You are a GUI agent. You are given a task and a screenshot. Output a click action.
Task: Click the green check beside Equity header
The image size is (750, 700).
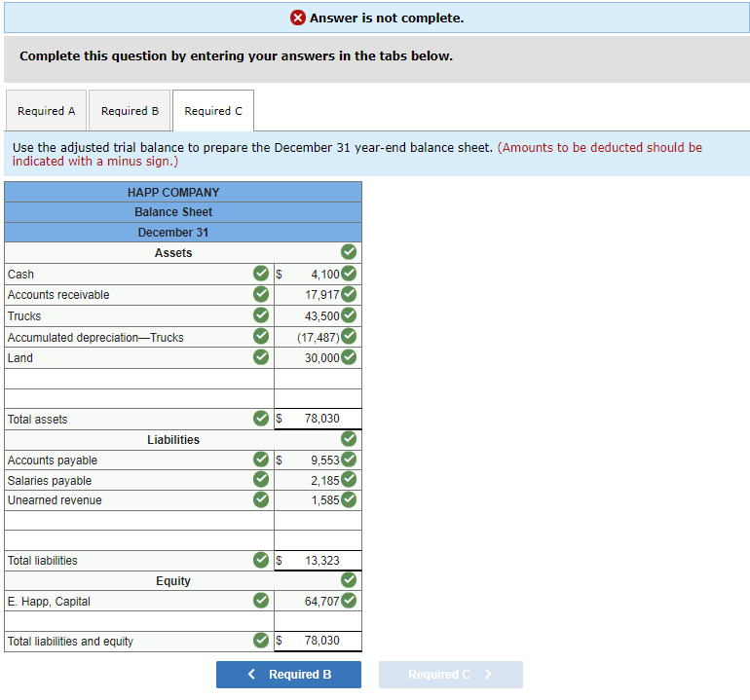pyautogui.click(x=349, y=580)
